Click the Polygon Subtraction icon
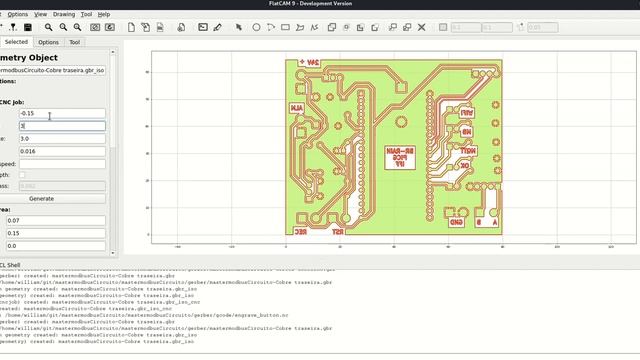 (x=360, y=27)
